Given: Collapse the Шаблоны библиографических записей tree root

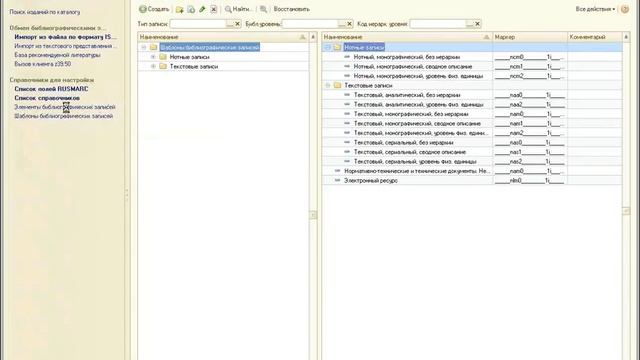Looking at the screenshot, I should pos(144,47).
